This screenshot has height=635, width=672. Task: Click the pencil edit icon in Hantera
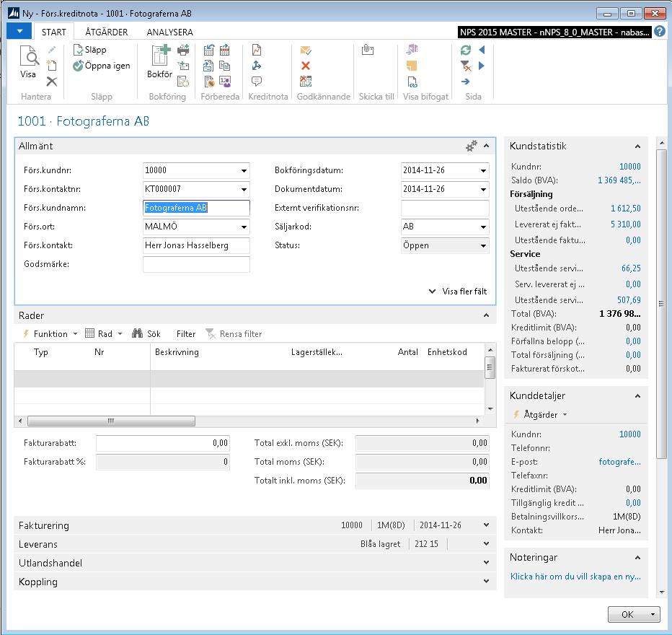(52, 50)
